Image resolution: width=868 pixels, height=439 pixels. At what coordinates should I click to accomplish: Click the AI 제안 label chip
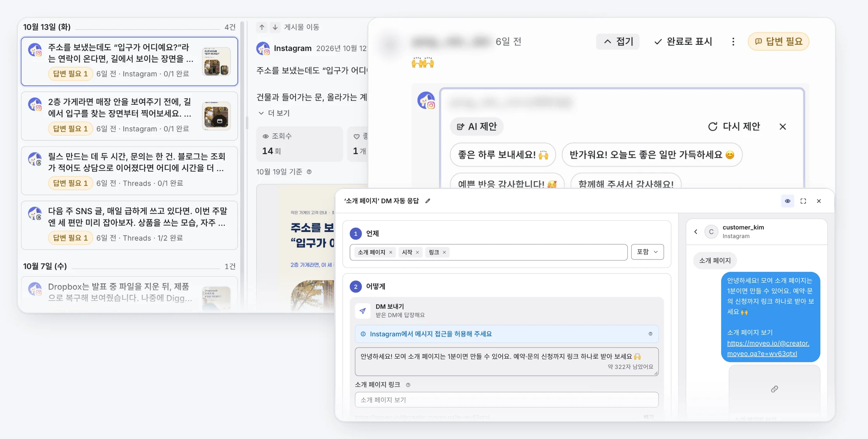coord(477,126)
